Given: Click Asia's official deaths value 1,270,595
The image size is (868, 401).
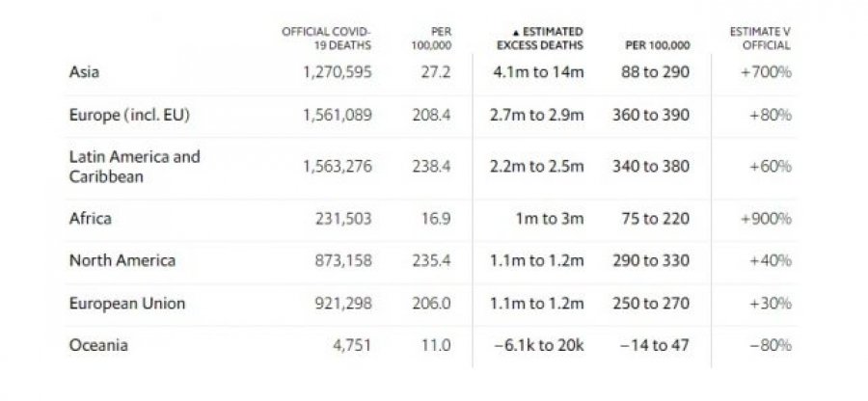Looking at the screenshot, I should pyautogui.click(x=338, y=72).
